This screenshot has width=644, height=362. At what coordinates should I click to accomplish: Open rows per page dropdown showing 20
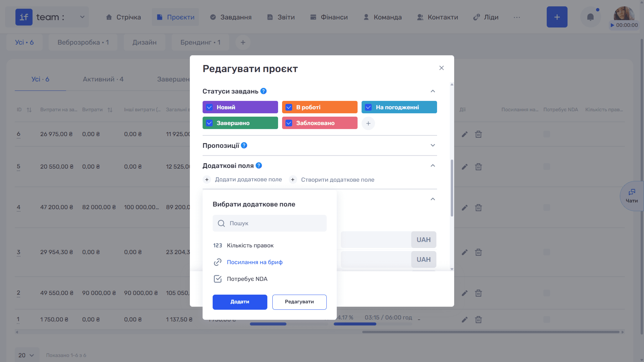(27, 355)
